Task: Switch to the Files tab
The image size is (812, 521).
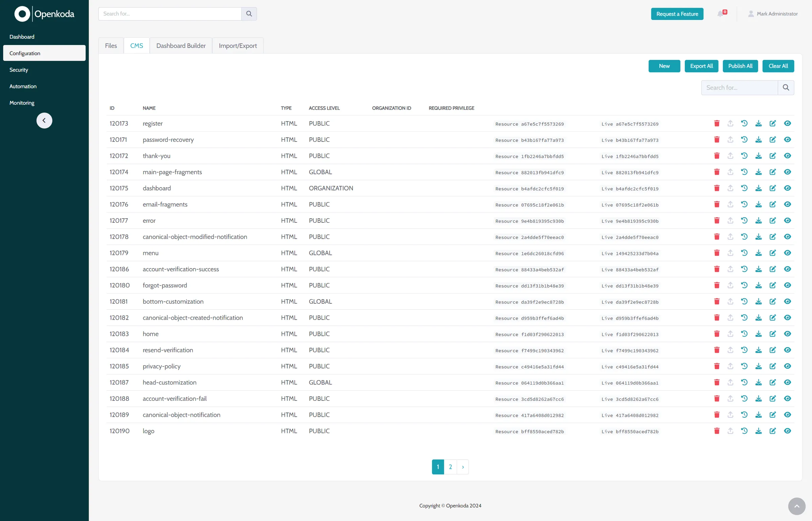Action: (x=111, y=45)
